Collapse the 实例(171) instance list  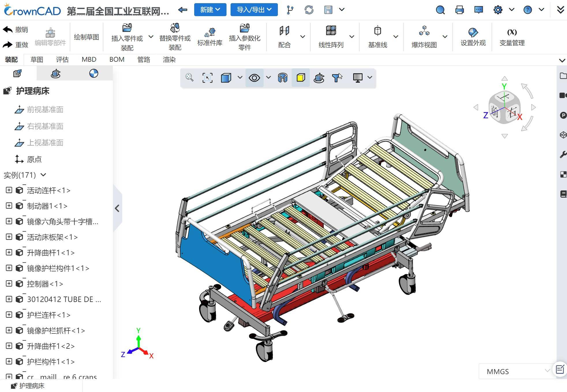tap(44, 175)
